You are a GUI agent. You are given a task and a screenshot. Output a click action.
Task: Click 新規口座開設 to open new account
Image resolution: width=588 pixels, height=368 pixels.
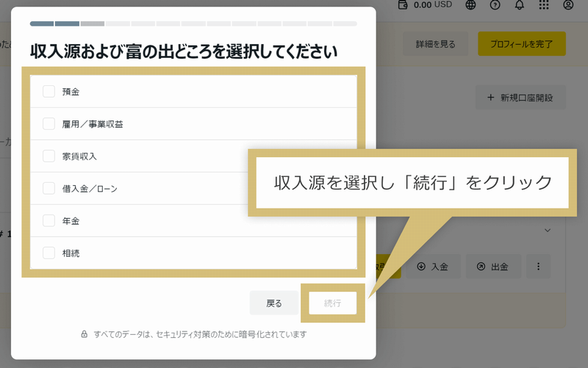pos(520,98)
